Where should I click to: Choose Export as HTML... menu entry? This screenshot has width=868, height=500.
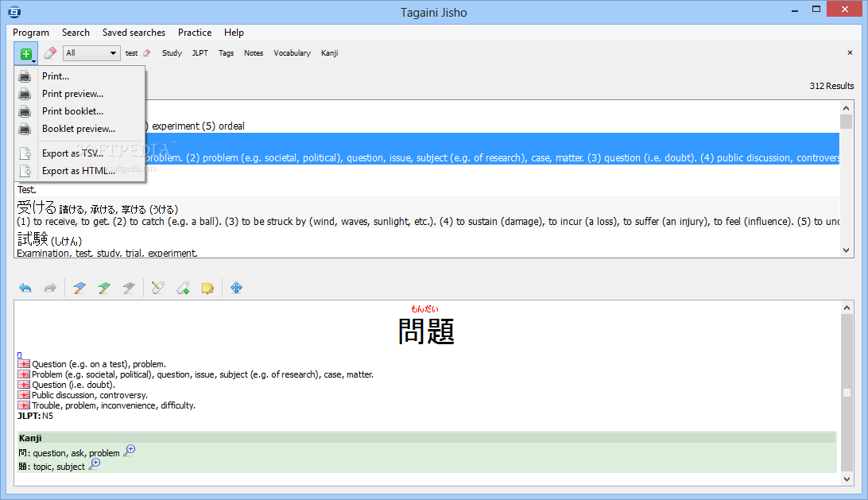coord(79,171)
